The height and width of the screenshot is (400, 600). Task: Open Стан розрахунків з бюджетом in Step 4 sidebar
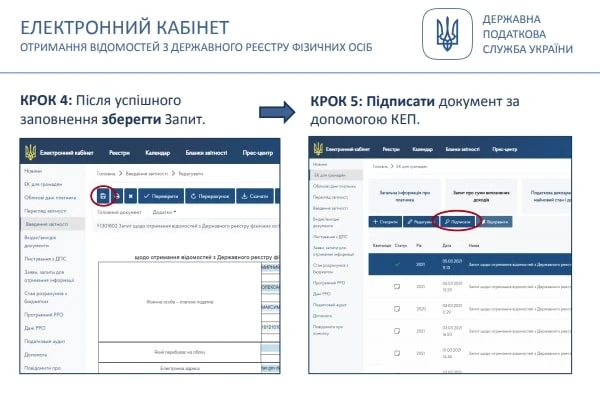point(46,297)
